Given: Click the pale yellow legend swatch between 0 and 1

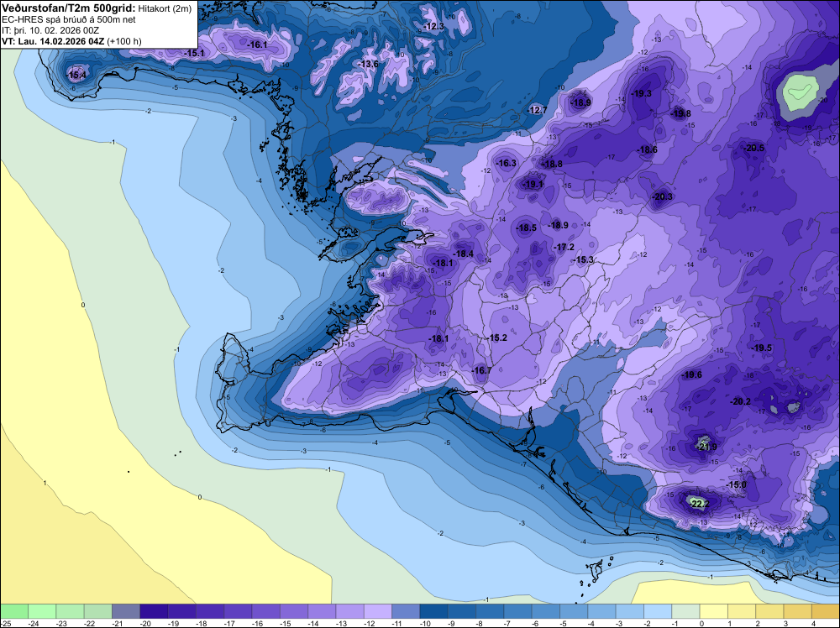Looking at the screenshot, I should click(x=713, y=611).
